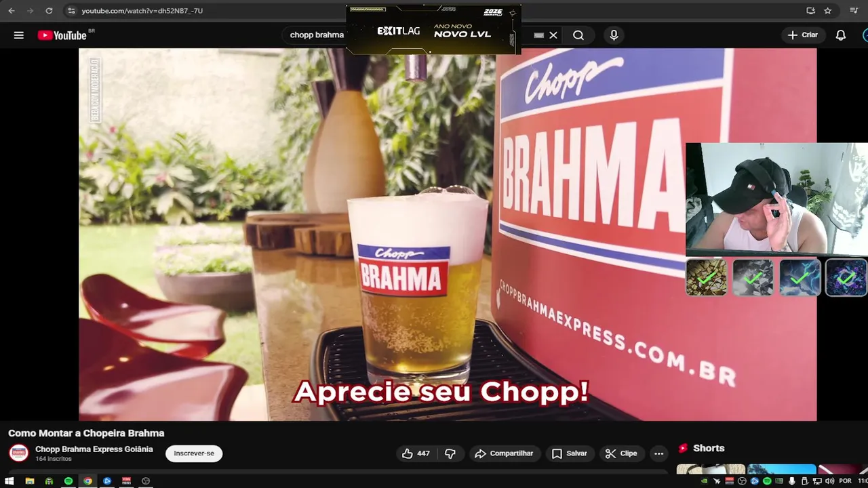This screenshot has width=868, height=488.
Task: Open the red-label app in taskbar
Action: coord(126,481)
